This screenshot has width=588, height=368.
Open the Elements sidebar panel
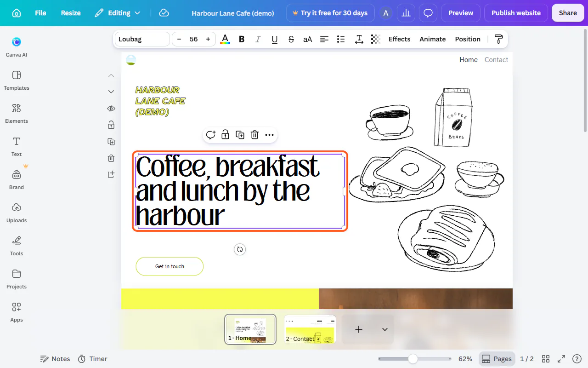[17, 113]
